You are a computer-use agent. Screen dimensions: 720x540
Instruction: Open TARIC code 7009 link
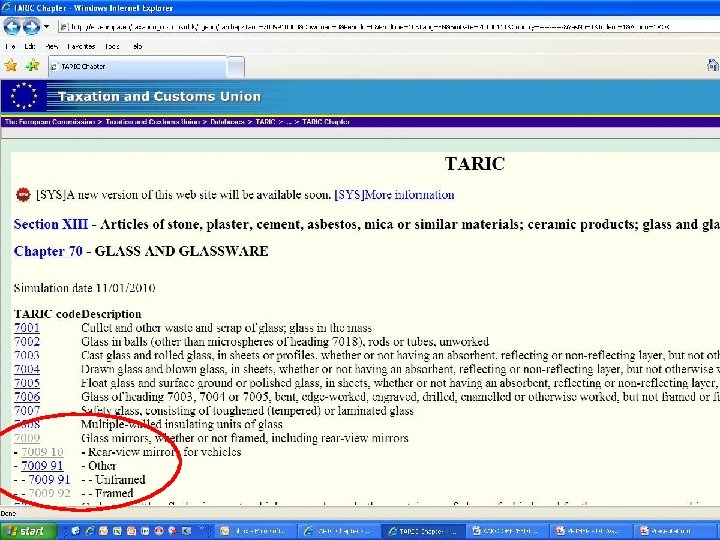pyautogui.click(x=27, y=438)
